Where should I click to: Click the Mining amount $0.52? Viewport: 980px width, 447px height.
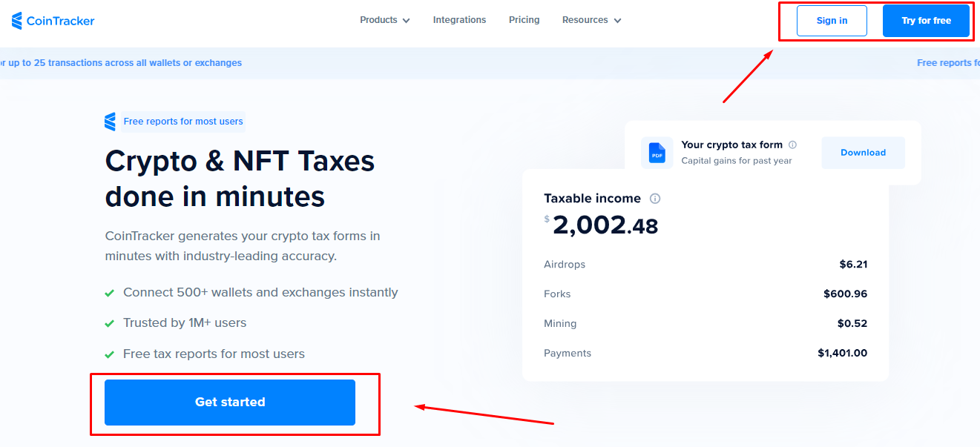[852, 324]
